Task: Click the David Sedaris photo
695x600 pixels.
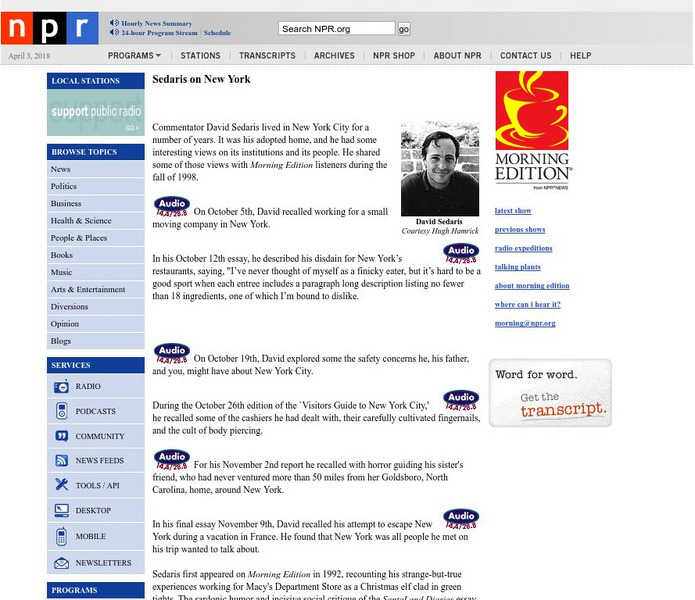Action: point(440,168)
